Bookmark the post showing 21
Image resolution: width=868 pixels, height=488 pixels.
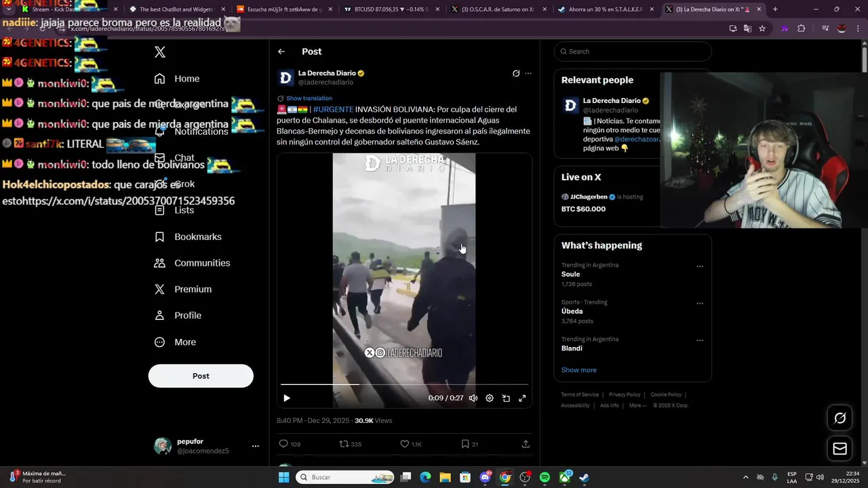pos(469,444)
